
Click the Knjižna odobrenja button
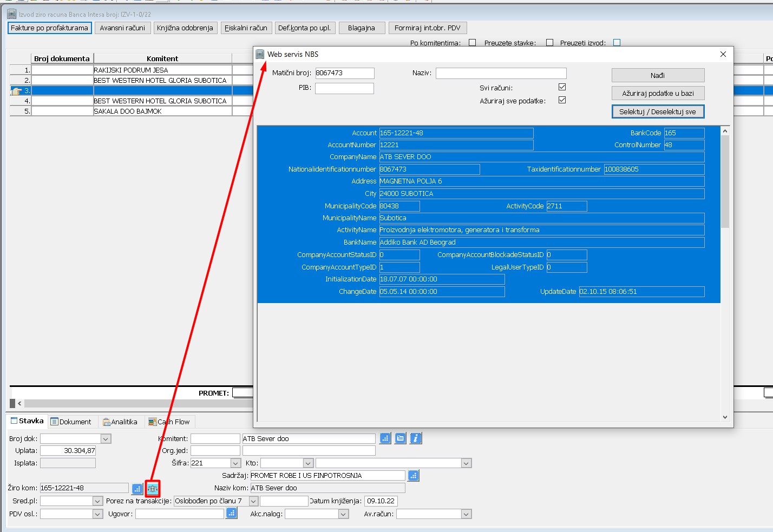[x=185, y=28]
